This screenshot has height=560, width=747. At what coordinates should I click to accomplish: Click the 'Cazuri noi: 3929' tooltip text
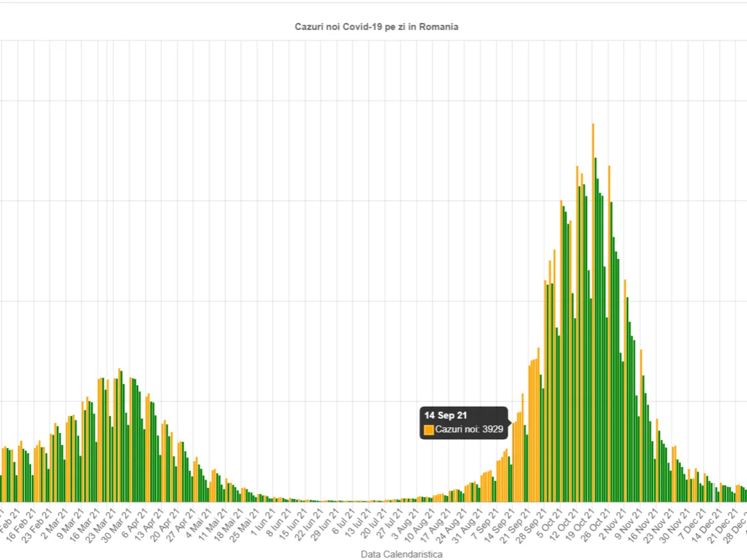[469, 429]
